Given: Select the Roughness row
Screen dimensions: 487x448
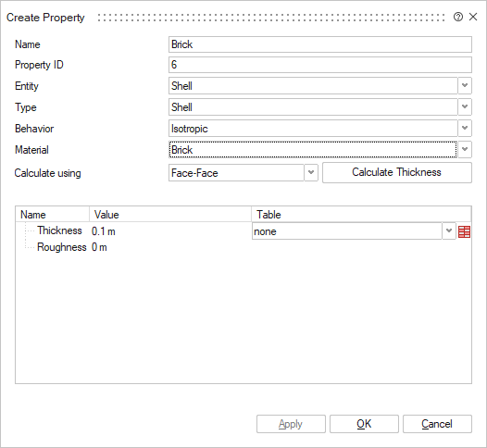Looking at the screenshot, I should (243, 247).
